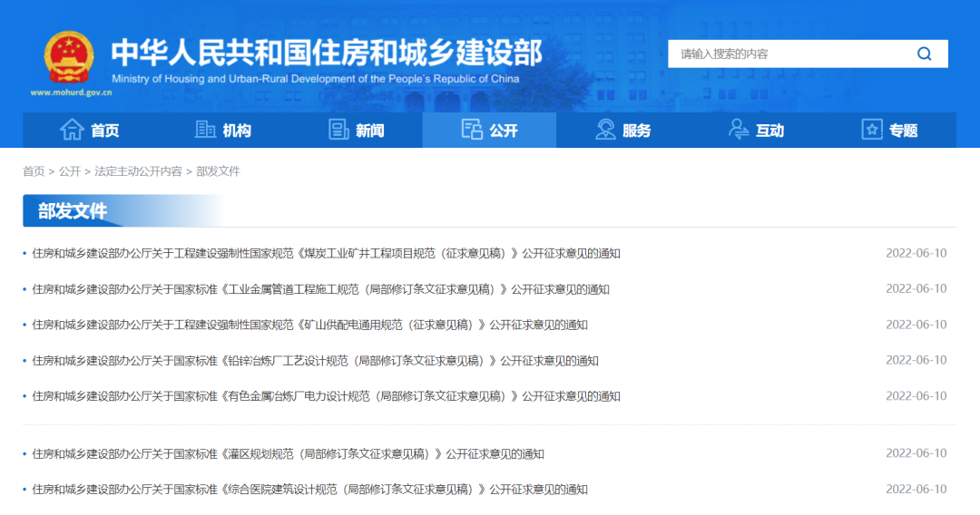Viewport: 980px width, 515px height.
Task: Click the document icon beside 公开
Action: click(472, 130)
